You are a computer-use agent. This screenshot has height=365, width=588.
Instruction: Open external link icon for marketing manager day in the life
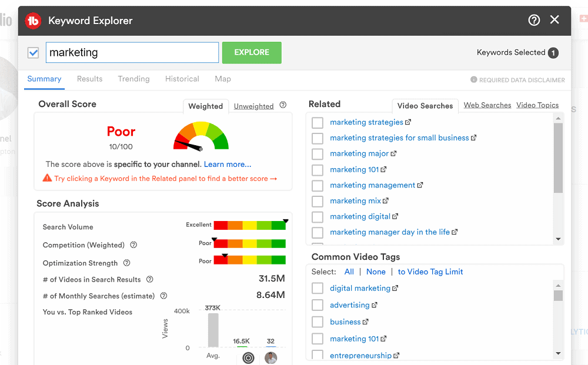tap(455, 232)
